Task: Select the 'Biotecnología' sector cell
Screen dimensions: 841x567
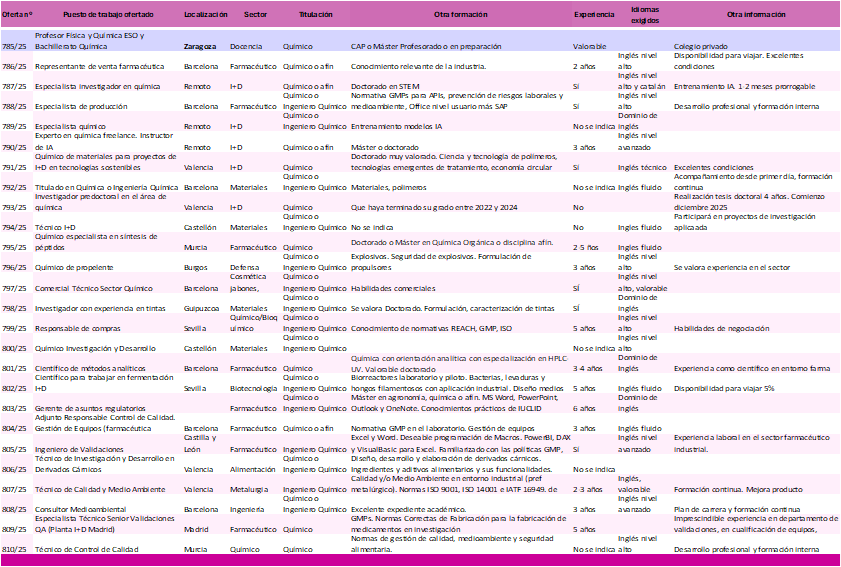Action: click(254, 388)
